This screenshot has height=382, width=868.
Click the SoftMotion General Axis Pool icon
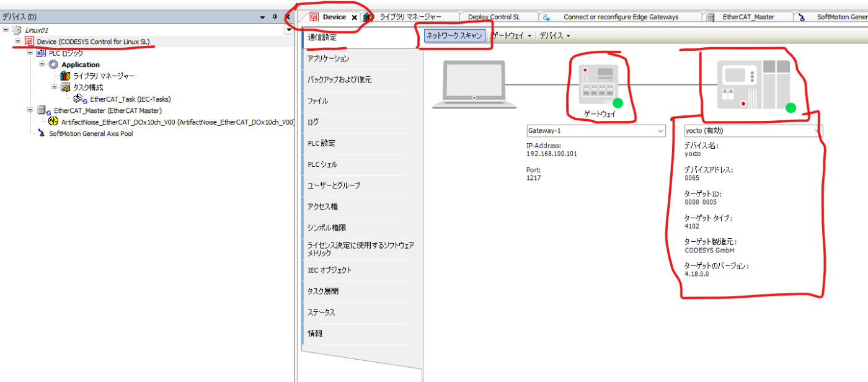pyautogui.click(x=41, y=133)
